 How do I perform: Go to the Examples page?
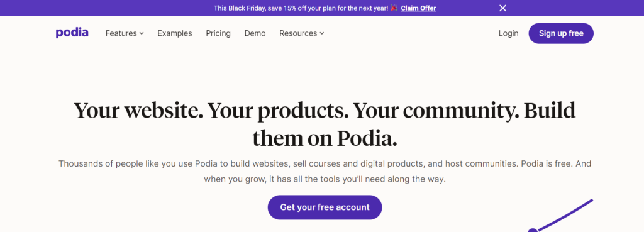point(175,33)
